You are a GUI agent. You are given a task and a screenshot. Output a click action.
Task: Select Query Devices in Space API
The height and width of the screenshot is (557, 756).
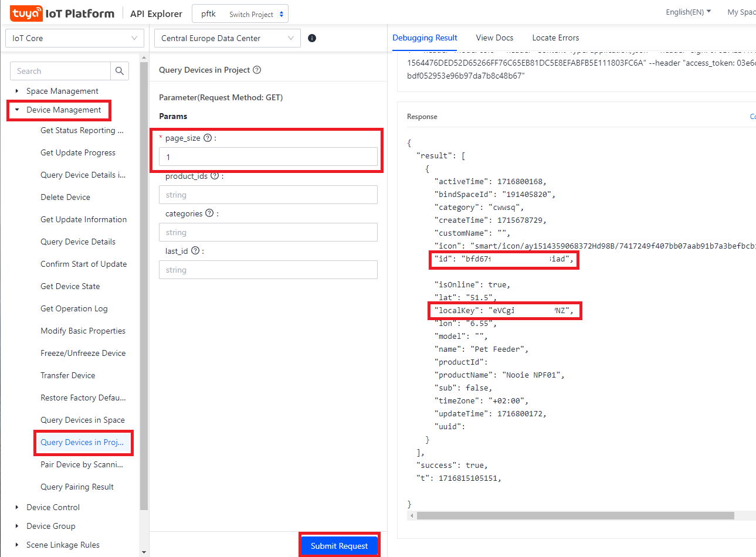pos(82,420)
